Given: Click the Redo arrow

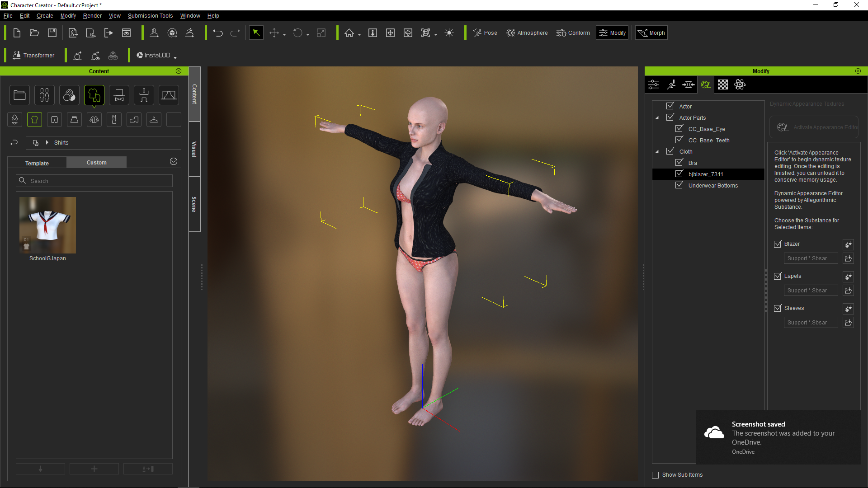Looking at the screenshot, I should [235, 33].
